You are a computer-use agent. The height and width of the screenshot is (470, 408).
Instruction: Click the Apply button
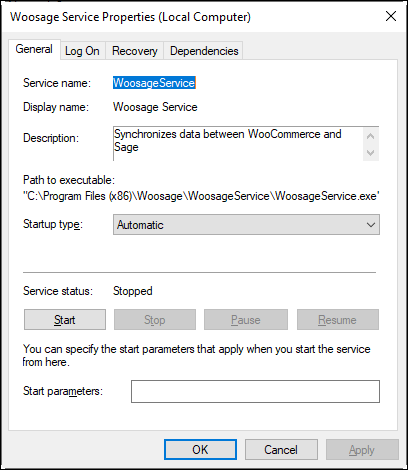point(362,450)
